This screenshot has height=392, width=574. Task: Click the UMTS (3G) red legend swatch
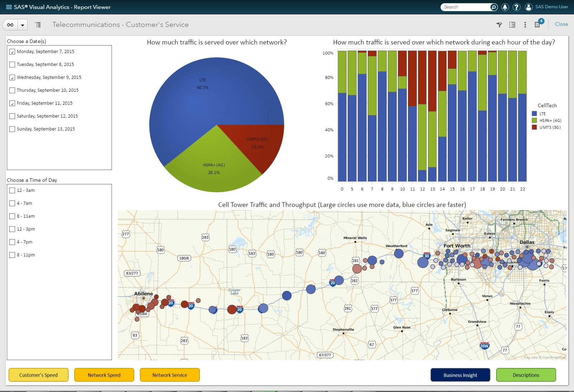click(534, 127)
